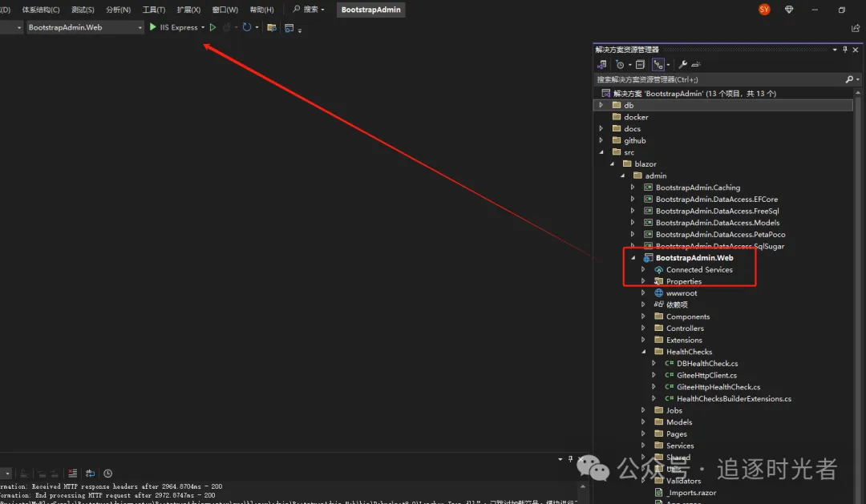The image size is (866, 504).
Task: Open the HealthChecksBuilderExtensions.cs file
Action: point(734,398)
